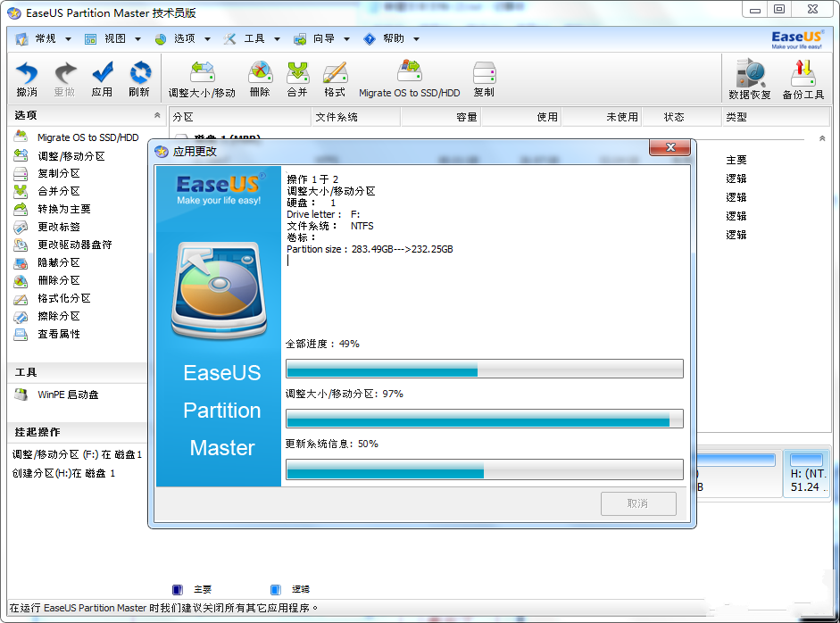Screen dimensions: 840x623
Task: Click the 逻辑 legend color swatch
Action: click(x=275, y=589)
